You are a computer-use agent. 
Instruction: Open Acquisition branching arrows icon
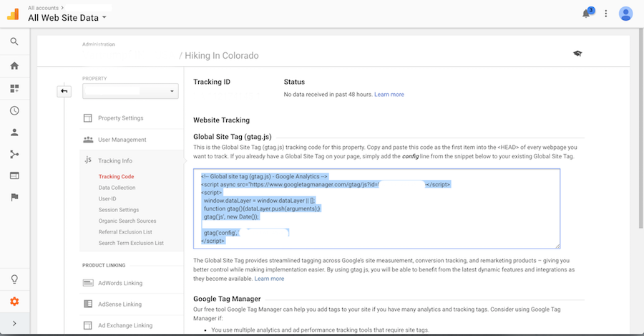14,154
